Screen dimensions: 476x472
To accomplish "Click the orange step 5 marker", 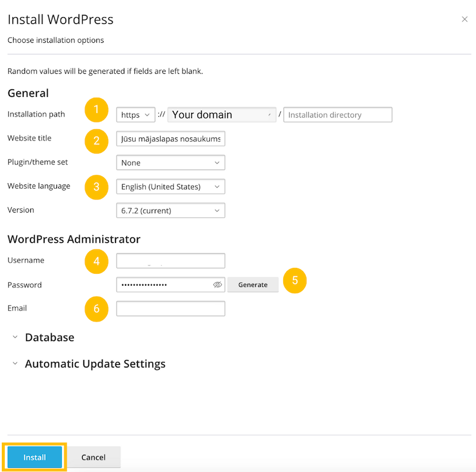I will pyautogui.click(x=295, y=280).
